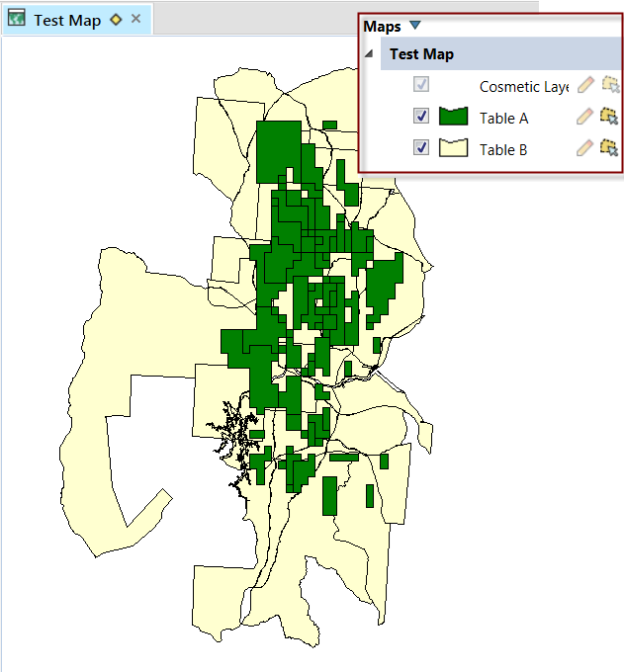
Task: Uncheck Table B layer visibility
Action: (x=422, y=149)
